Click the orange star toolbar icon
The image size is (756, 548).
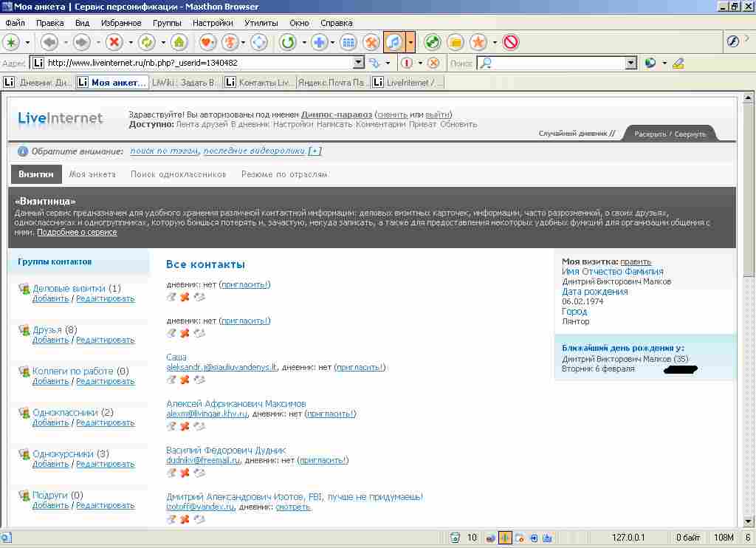tap(478, 42)
